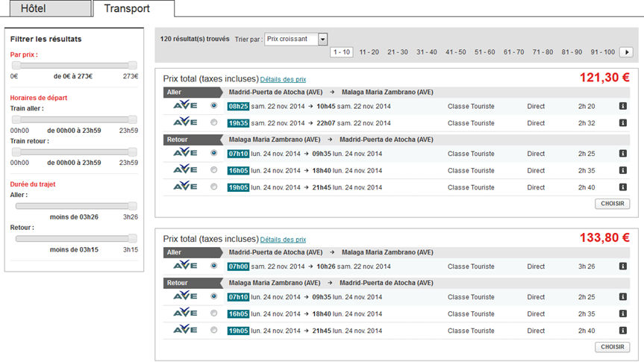Image resolution: width=644 pixels, height=362 pixels.
Task: Click the Aller trip duration slider handle
Action: (x=133, y=206)
